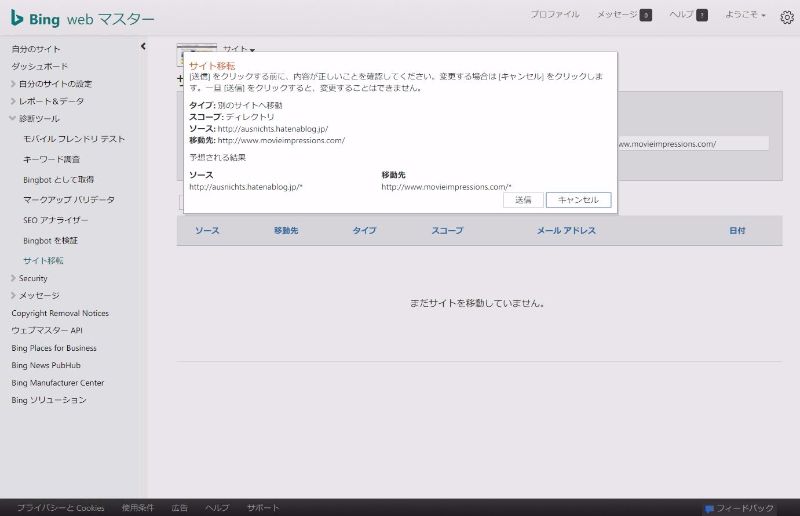The height and width of the screenshot is (516, 800).
Task: Open ウェブマスター API link
Action: coord(47,330)
